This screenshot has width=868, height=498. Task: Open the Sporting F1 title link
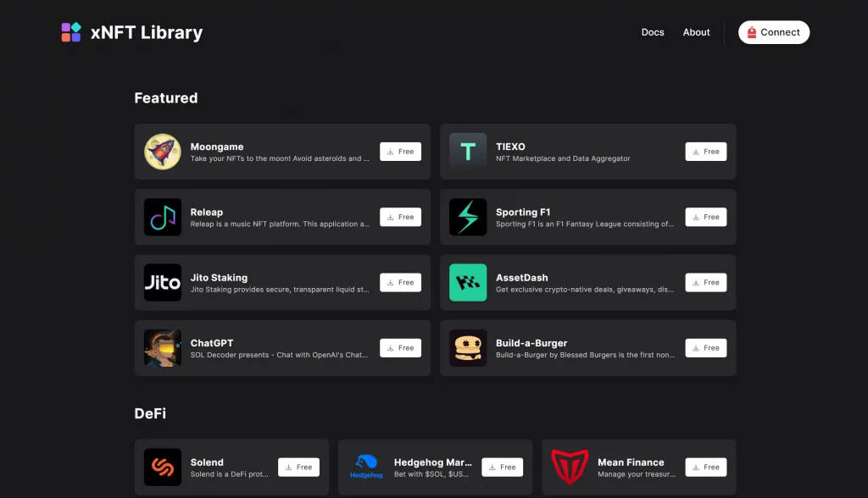point(522,212)
